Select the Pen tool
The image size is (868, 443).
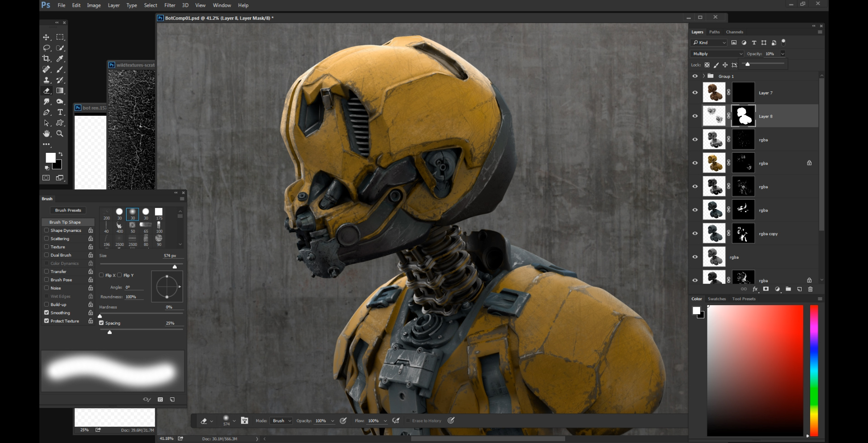46,112
